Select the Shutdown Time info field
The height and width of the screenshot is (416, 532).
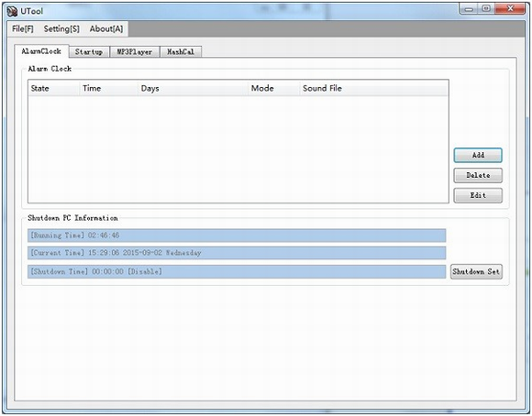237,271
